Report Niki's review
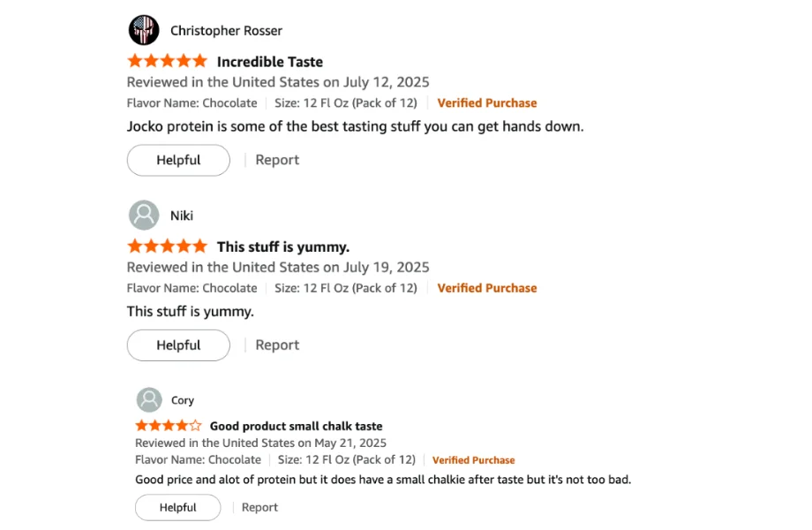Viewport: 812px width, 530px height. click(x=277, y=344)
